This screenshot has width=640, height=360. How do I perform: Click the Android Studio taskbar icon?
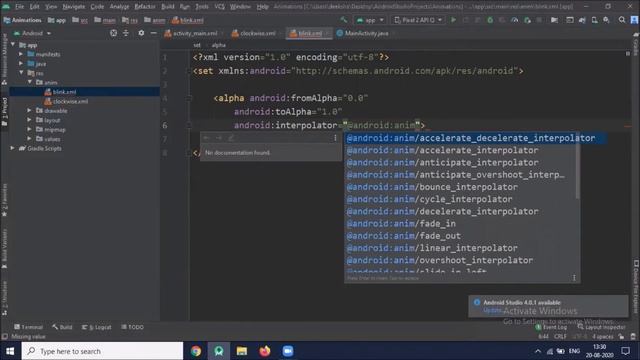click(219, 351)
